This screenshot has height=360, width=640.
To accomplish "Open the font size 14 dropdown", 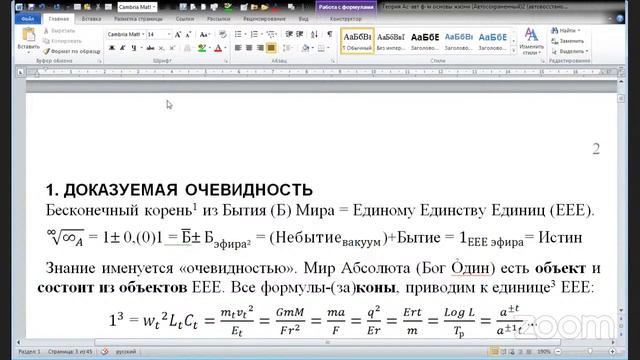I will coord(169,35).
